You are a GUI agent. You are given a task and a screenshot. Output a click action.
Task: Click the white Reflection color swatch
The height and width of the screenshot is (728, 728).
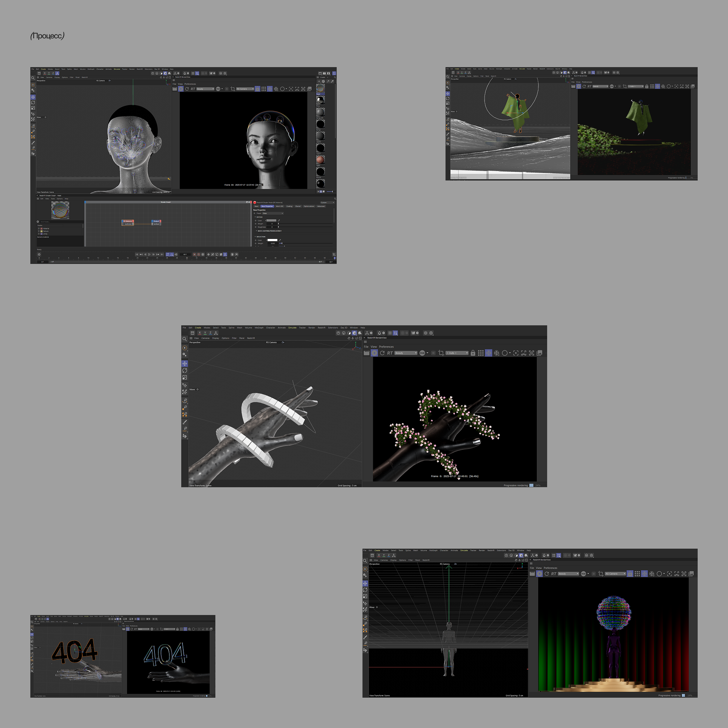(273, 240)
